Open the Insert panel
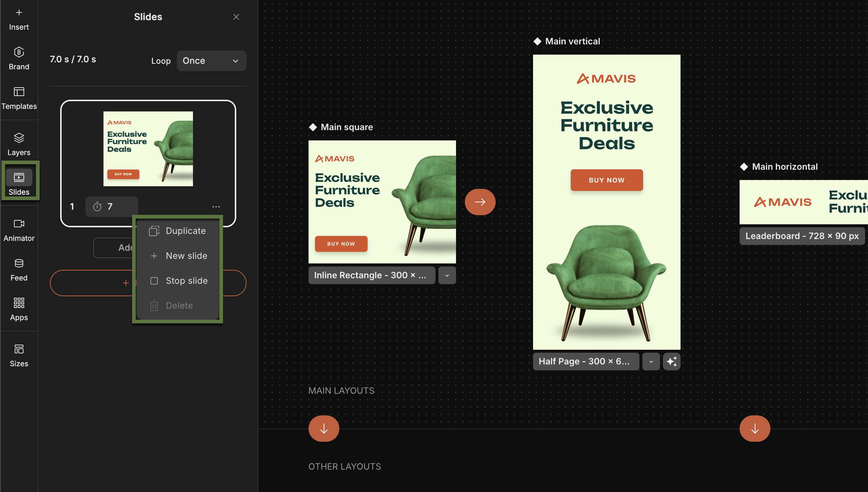Image resolution: width=868 pixels, height=492 pixels. (19, 19)
